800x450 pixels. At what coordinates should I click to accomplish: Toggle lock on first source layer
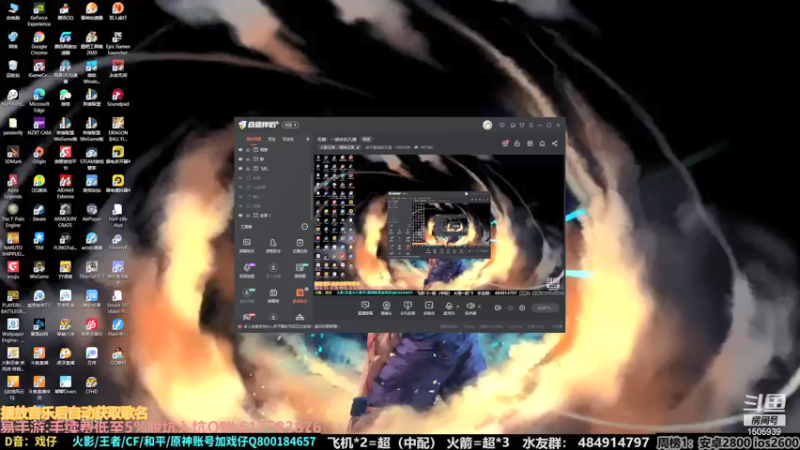[x=248, y=149]
